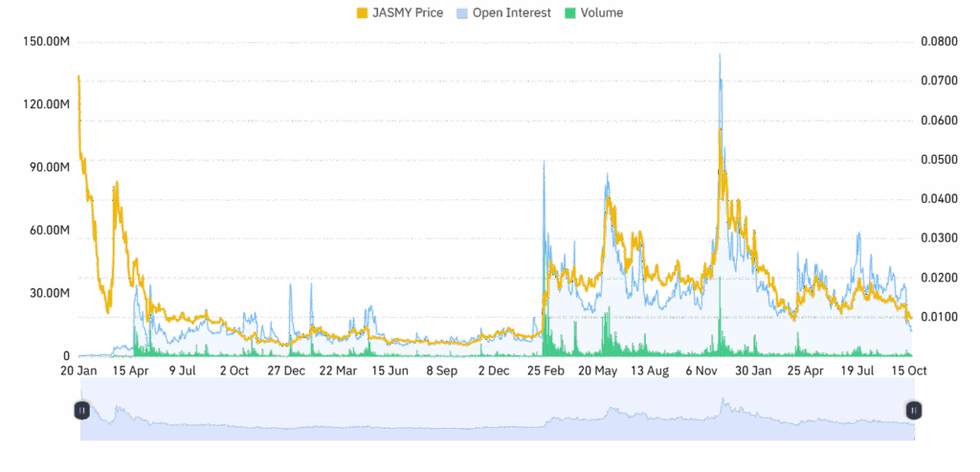Screen dimensions: 980x472
Task: Grab the left range slider handle
Action: tap(82, 410)
